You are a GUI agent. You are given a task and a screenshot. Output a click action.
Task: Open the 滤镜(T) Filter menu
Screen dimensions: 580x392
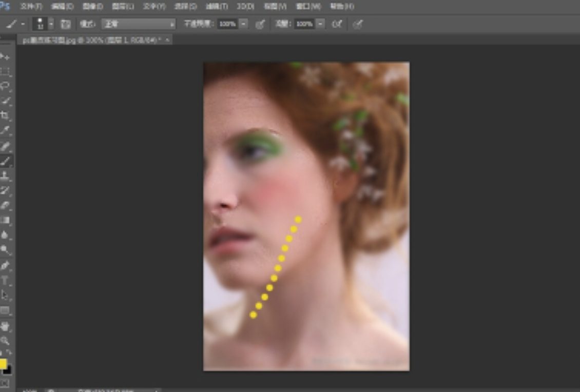217,7
